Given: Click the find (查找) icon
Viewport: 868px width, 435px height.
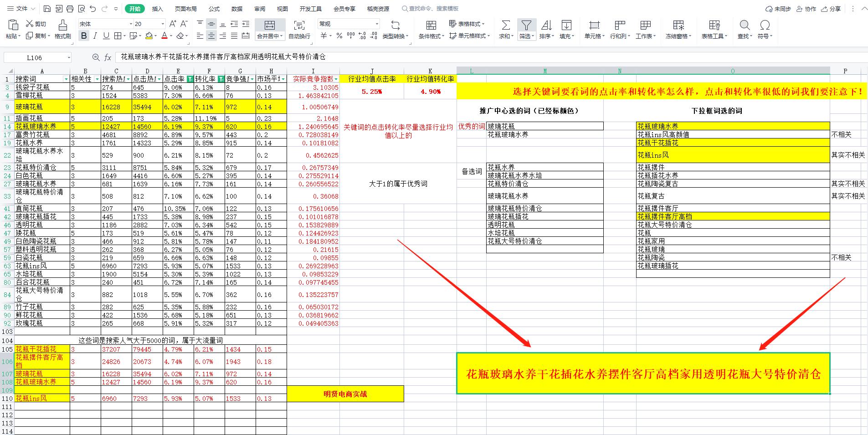Looking at the screenshot, I should 744,25.
